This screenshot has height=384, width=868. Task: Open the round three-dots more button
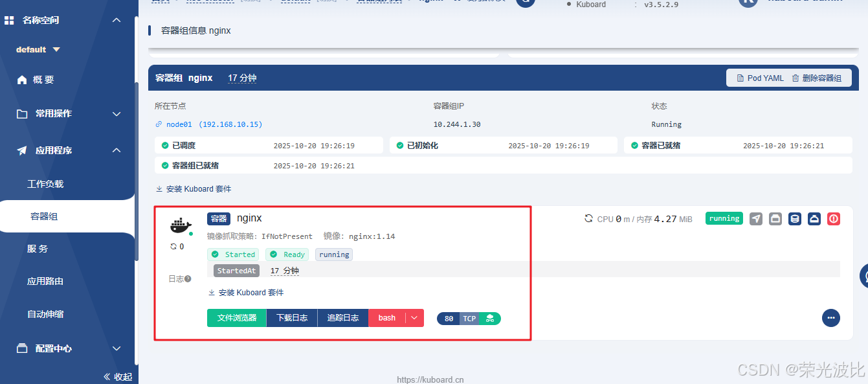coord(831,318)
